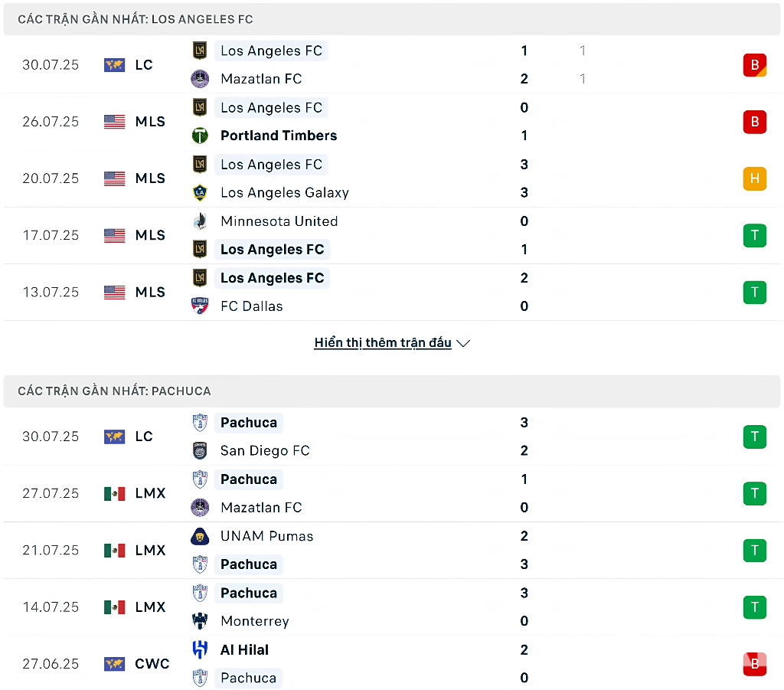Expand the 'Hiển thị thêm trận đấu' list
The width and height of the screenshot is (784, 690).
pyautogui.click(x=383, y=343)
